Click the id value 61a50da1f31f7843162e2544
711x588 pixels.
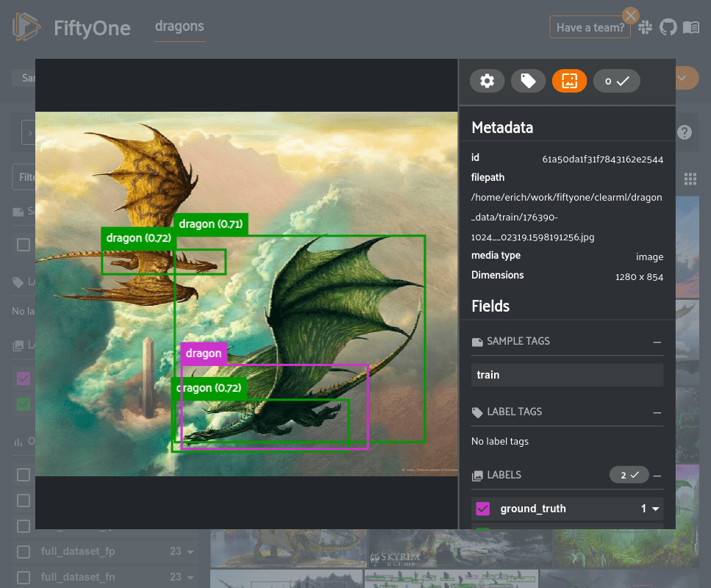click(x=603, y=159)
